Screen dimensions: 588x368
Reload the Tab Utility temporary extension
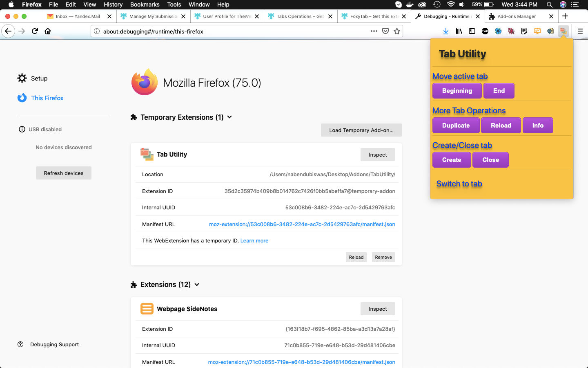tap(356, 257)
